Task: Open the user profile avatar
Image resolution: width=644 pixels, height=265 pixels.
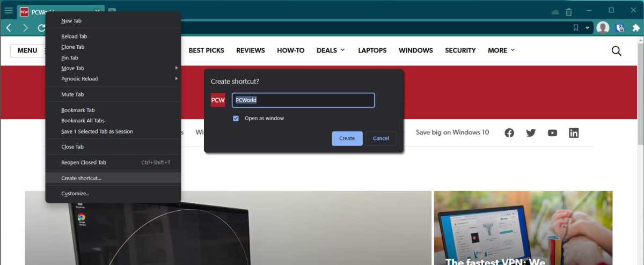Action: (x=603, y=28)
